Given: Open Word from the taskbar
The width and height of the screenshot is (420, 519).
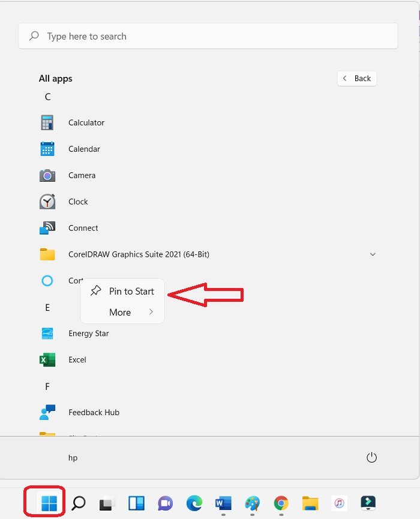Looking at the screenshot, I should (x=223, y=503).
